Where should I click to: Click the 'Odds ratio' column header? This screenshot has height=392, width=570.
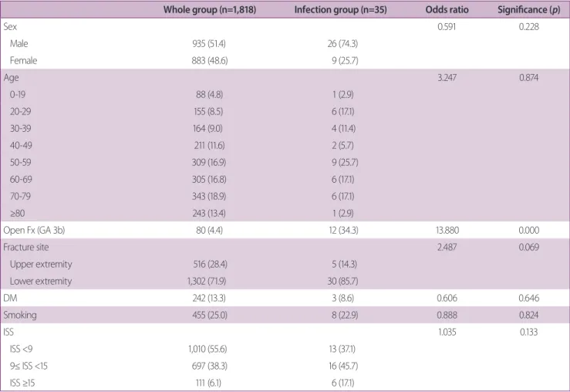(447, 9)
